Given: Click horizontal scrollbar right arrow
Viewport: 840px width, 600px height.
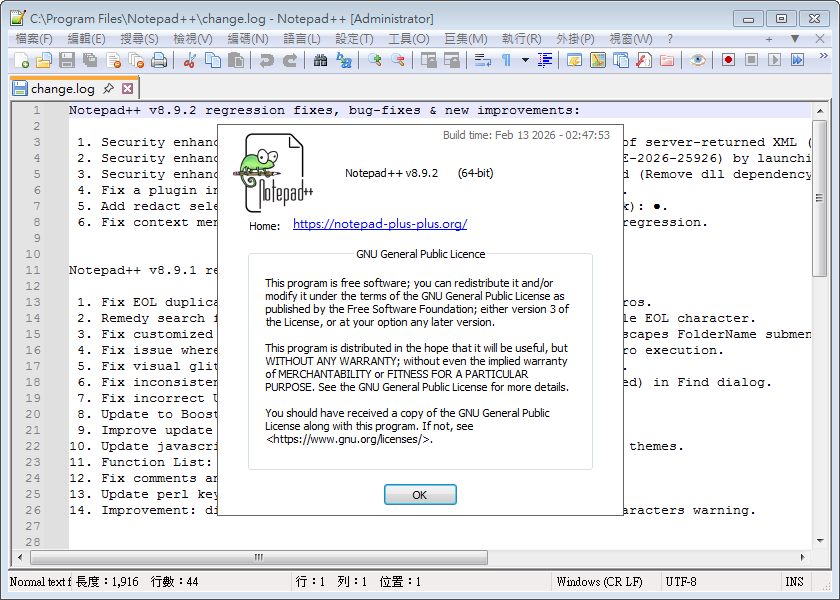Looking at the screenshot, I should (802, 557).
